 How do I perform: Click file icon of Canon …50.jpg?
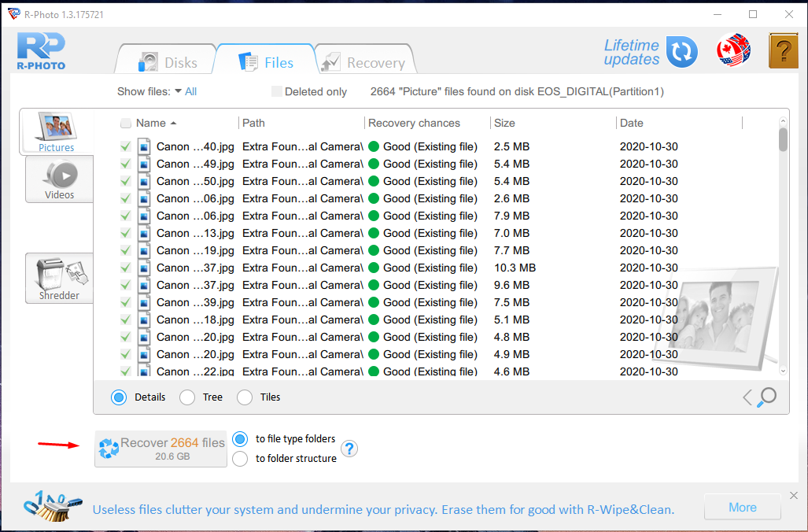[x=144, y=181]
